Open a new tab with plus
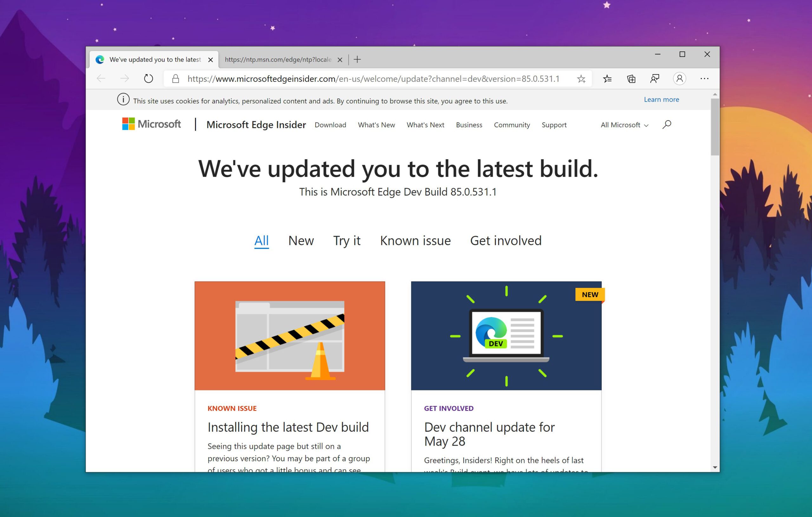 357,60
